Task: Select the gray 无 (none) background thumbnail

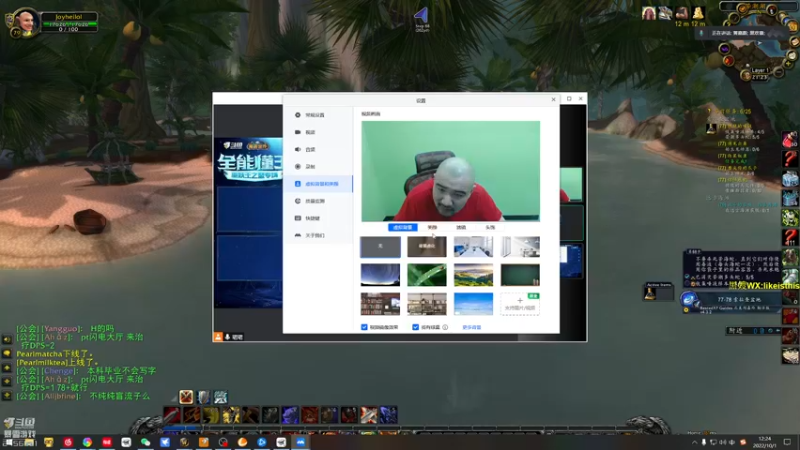Action: coord(380,247)
